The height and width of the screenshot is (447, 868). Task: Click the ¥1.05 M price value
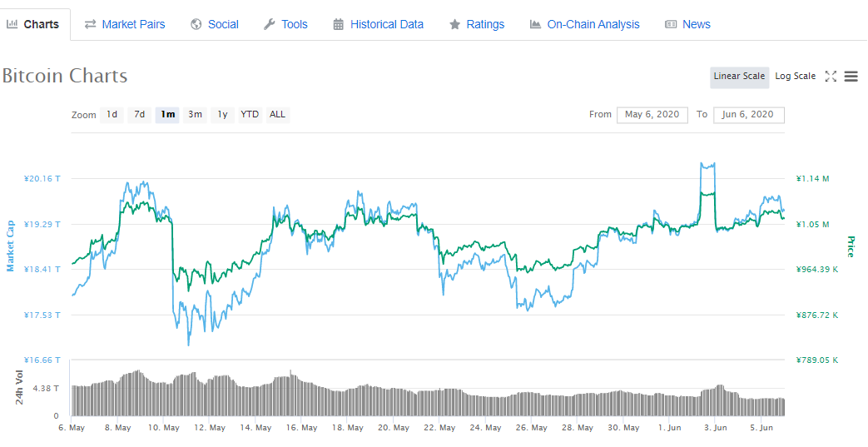pos(812,224)
